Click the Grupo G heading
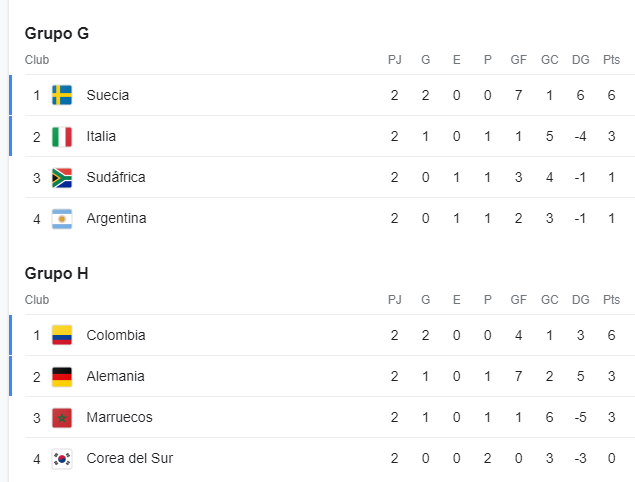This screenshot has width=635, height=482. (57, 34)
